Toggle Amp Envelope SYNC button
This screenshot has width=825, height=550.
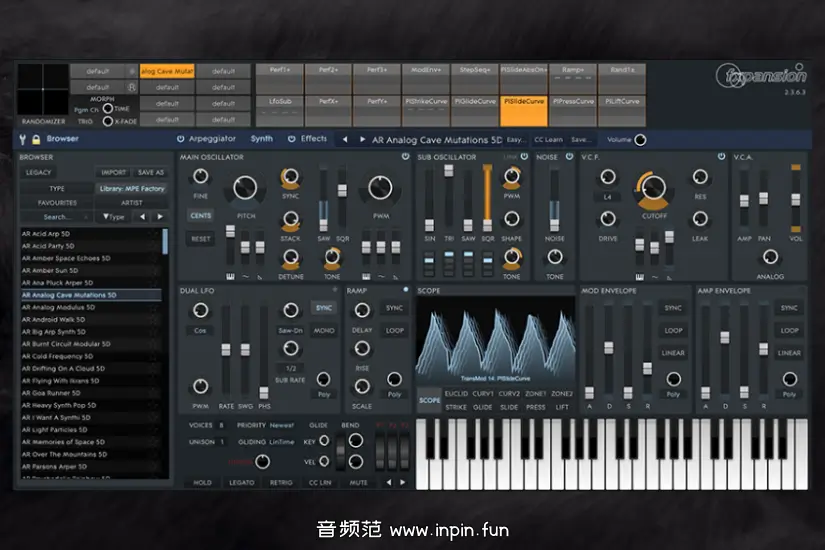point(789,308)
